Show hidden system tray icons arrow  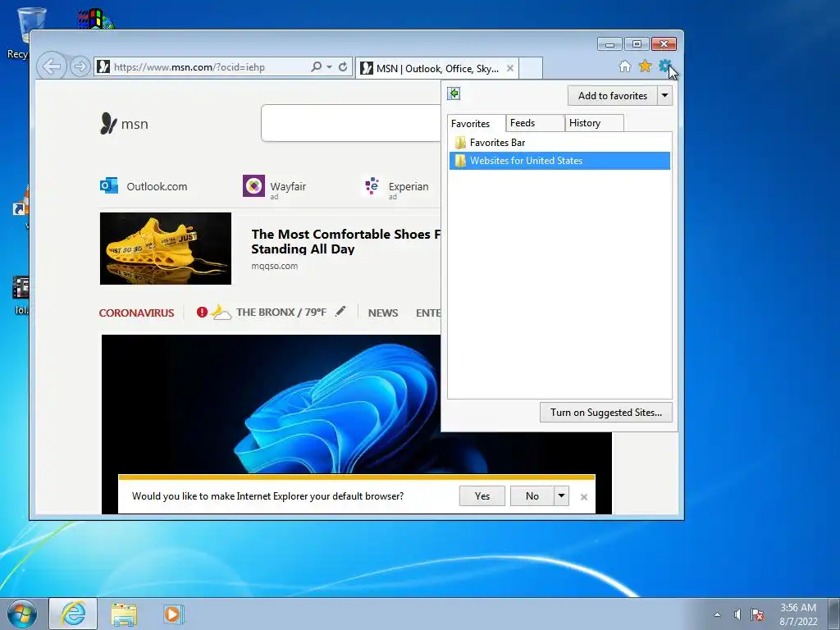pyautogui.click(x=717, y=614)
